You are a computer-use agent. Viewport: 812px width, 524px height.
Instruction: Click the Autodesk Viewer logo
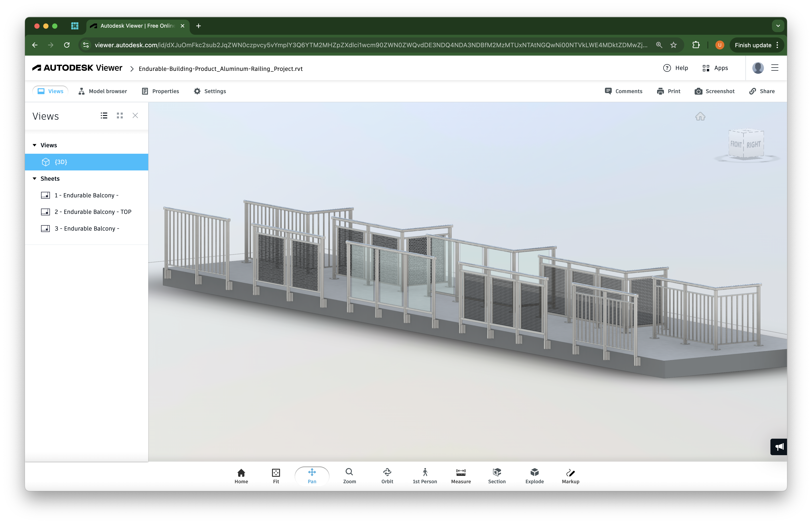[x=77, y=68]
